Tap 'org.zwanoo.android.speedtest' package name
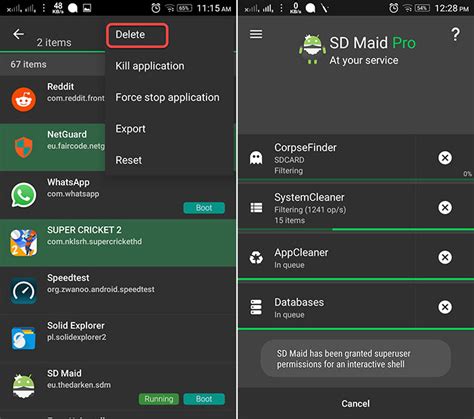 coord(101,289)
